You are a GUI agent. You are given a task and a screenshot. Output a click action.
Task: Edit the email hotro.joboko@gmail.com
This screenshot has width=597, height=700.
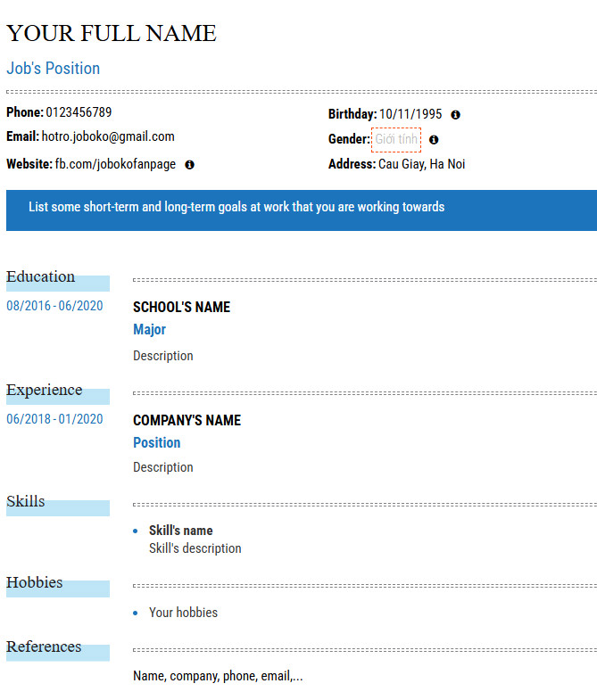coord(108,136)
